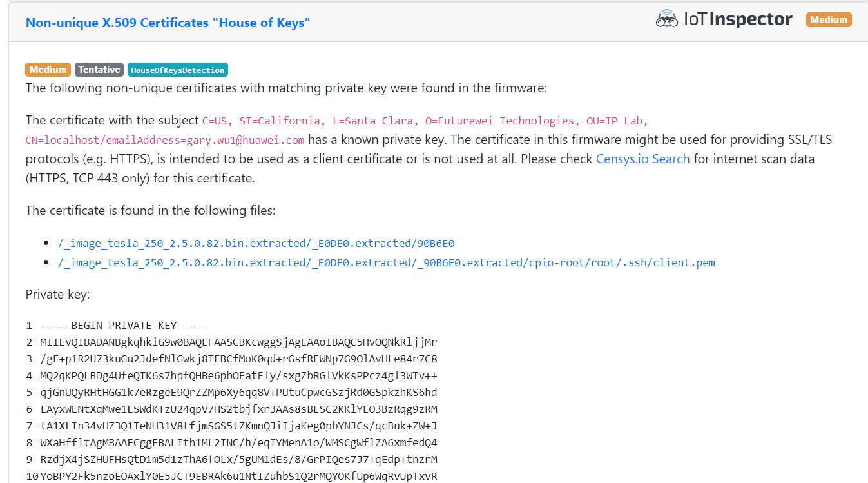Click the IoT Inspector wordmark
The height and width of the screenshot is (483, 868).
click(x=737, y=19)
